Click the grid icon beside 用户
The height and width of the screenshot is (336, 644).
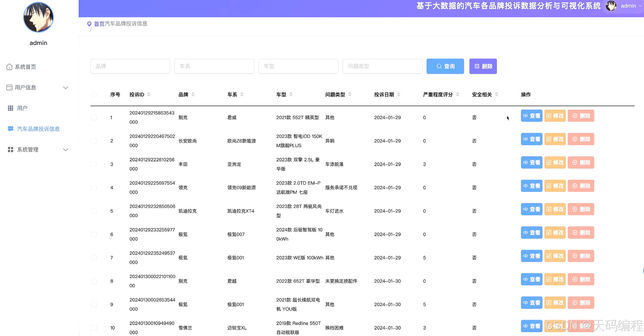(x=10, y=108)
